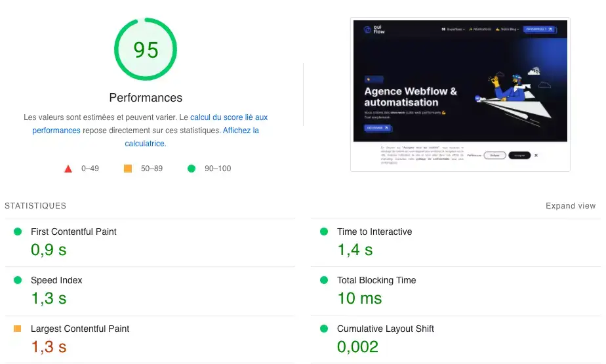Click the '1,4 s' value
The height and width of the screenshot is (364, 606).
coord(355,250)
